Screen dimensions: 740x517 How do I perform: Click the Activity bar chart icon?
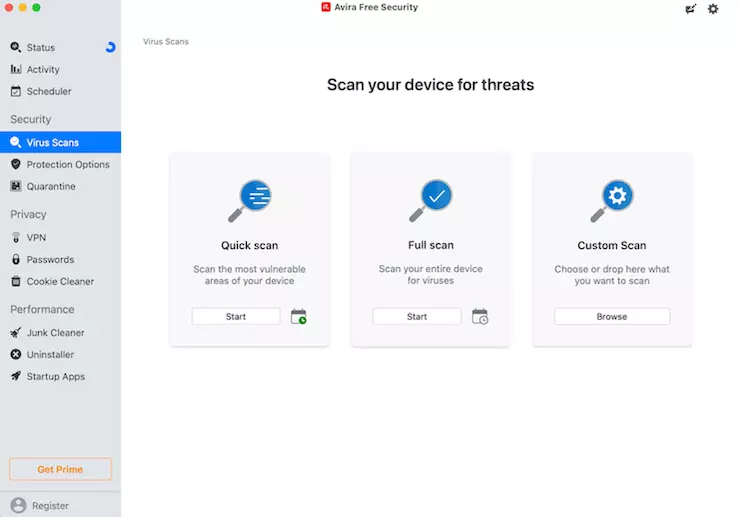click(x=16, y=69)
